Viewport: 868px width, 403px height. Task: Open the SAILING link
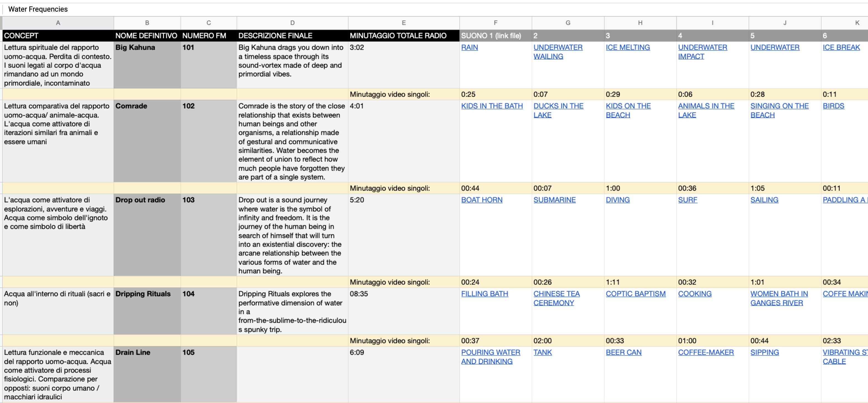[x=764, y=200]
